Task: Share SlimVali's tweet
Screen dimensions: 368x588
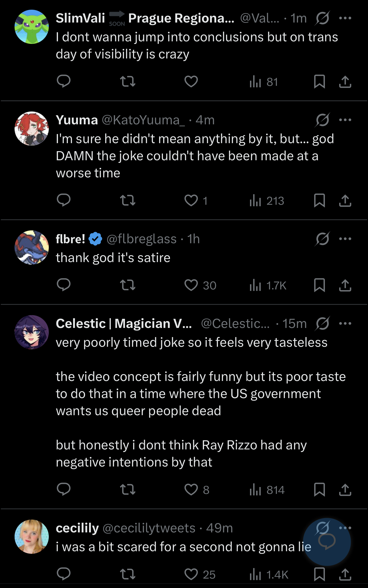Action: pos(345,82)
